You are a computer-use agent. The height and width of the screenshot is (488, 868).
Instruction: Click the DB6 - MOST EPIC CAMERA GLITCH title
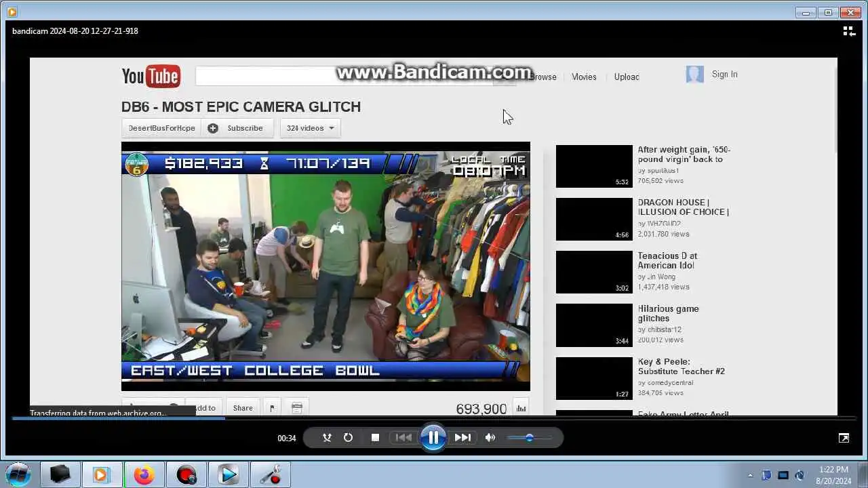click(241, 107)
